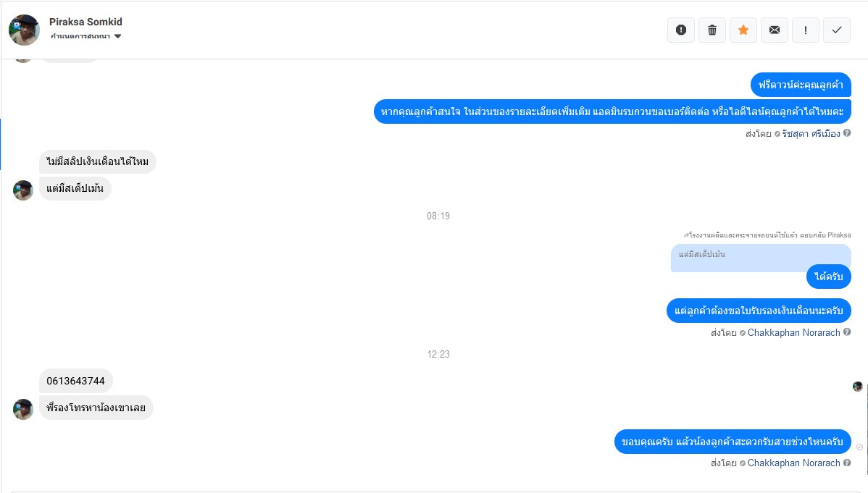868x493 pixels.
Task: Click the exclamation mark priority icon
Action: pyautogui.click(x=806, y=30)
